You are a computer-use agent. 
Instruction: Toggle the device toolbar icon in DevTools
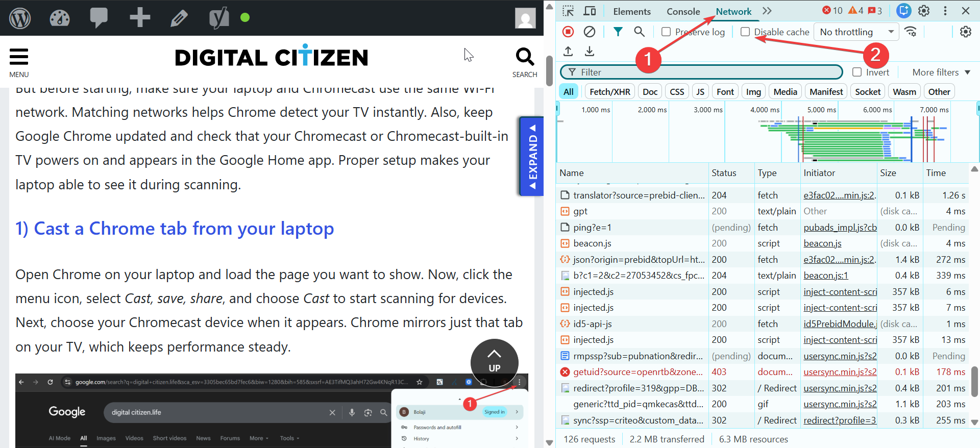pos(590,11)
